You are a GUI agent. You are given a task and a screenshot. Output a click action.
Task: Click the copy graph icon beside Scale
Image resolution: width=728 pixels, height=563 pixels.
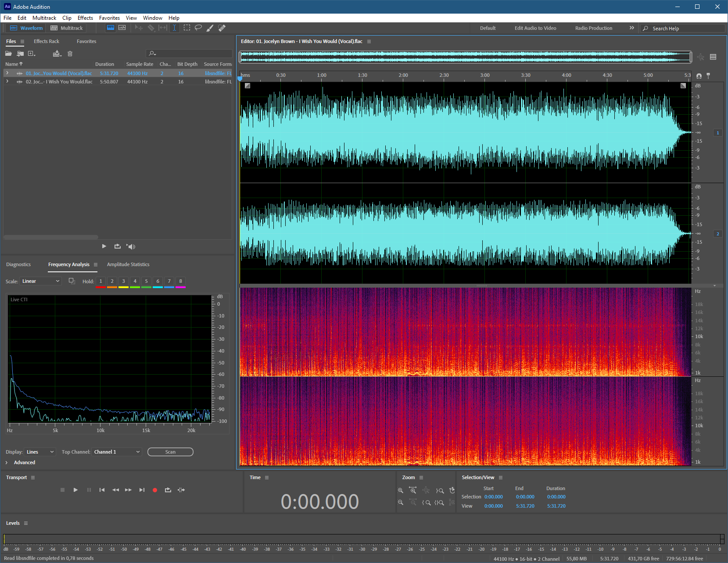pyautogui.click(x=72, y=281)
